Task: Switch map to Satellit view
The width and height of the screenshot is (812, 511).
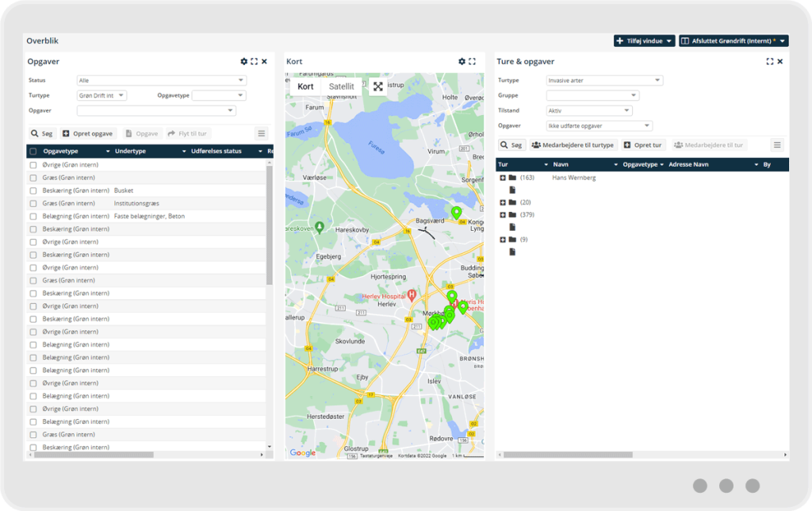Action: coord(341,86)
